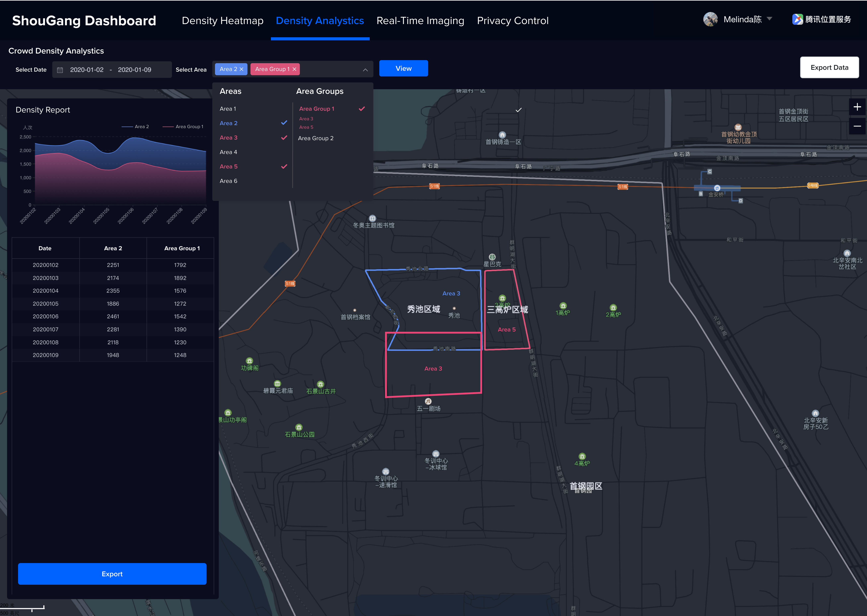This screenshot has height=616, width=867.
Task: Click the Melinda user avatar picture
Action: tap(710, 19)
